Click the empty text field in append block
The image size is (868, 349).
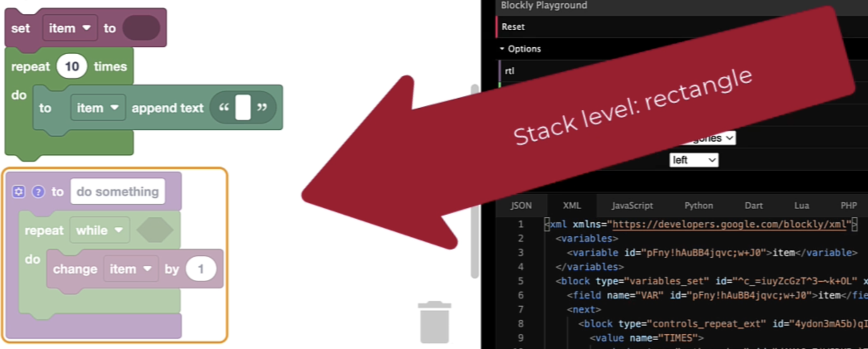[243, 107]
